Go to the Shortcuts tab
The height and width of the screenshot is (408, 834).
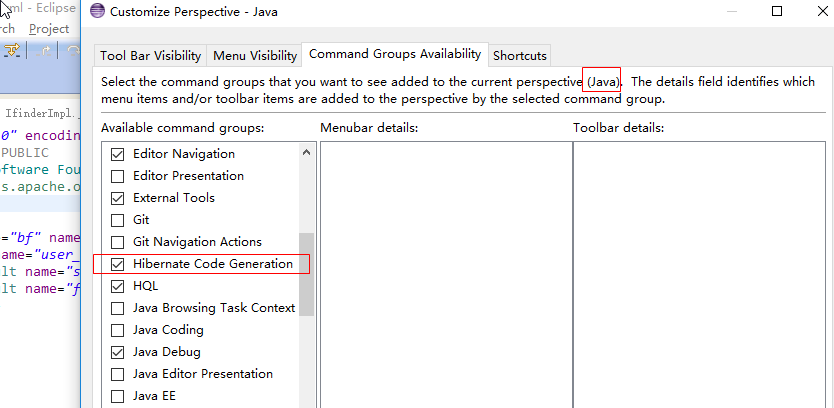[520, 56]
